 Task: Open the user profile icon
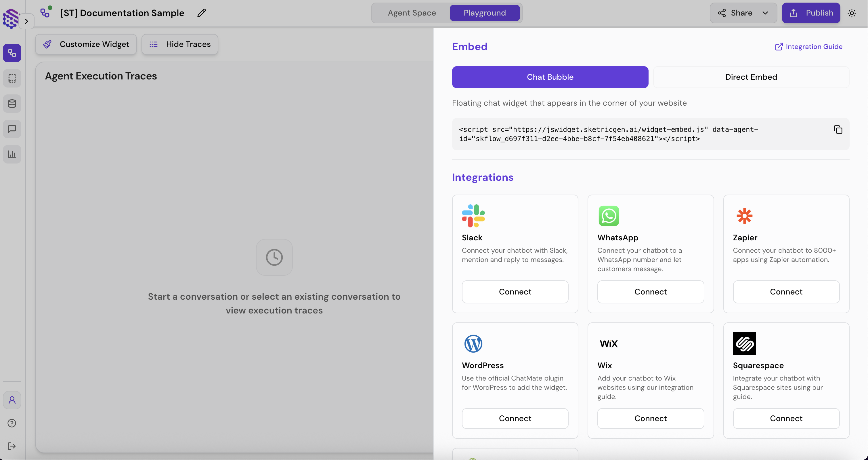[x=12, y=400]
